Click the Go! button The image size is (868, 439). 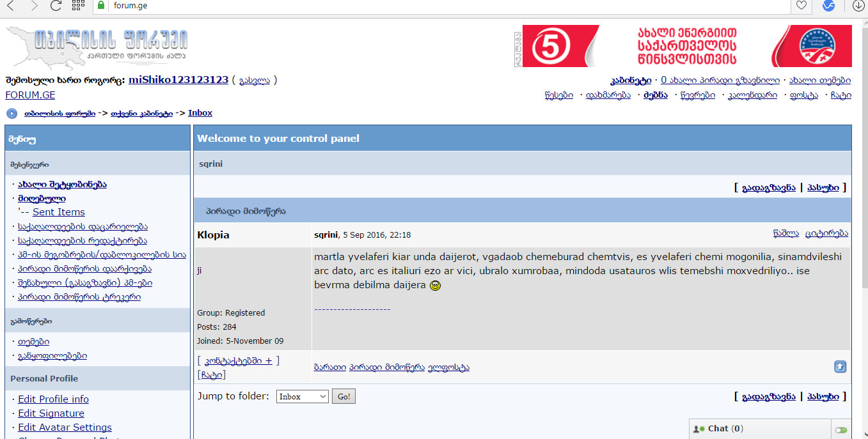[x=343, y=397]
